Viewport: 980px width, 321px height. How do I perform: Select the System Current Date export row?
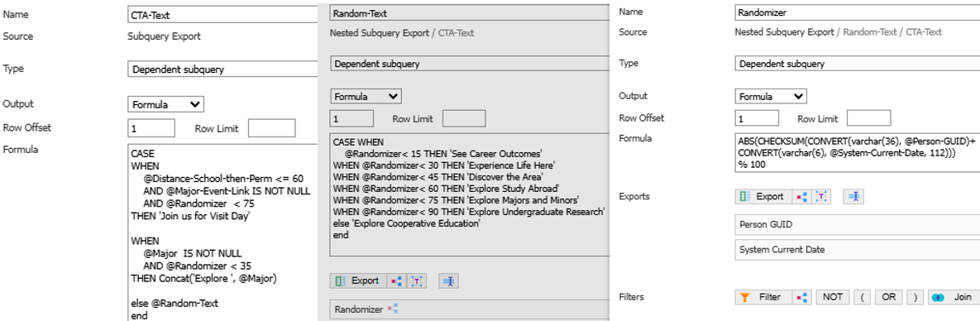pyautogui.click(x=857, y=251)
